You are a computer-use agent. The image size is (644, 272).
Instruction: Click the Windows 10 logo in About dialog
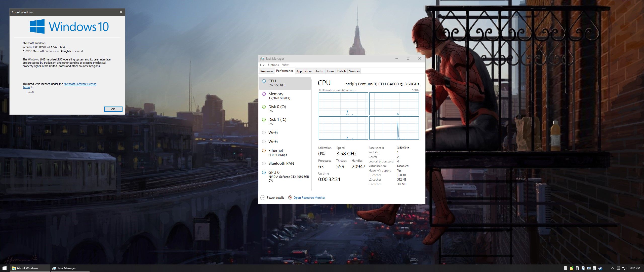pos(69,26)
